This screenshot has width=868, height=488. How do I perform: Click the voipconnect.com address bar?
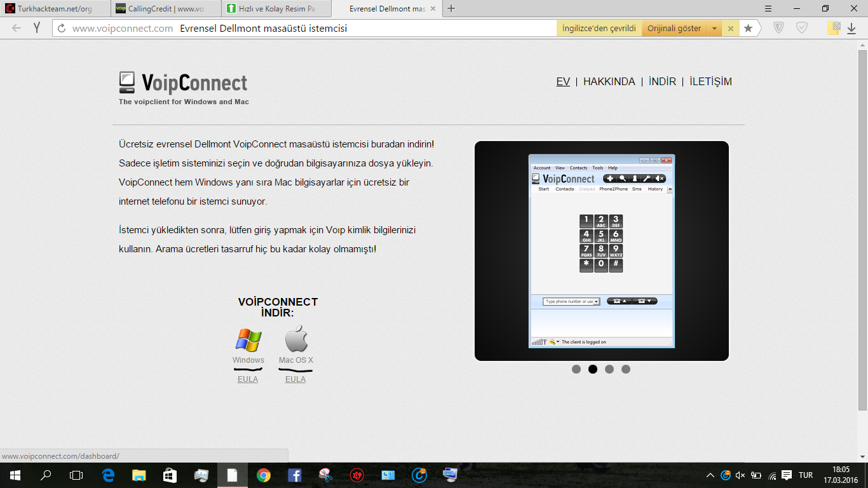pos(305,28)
